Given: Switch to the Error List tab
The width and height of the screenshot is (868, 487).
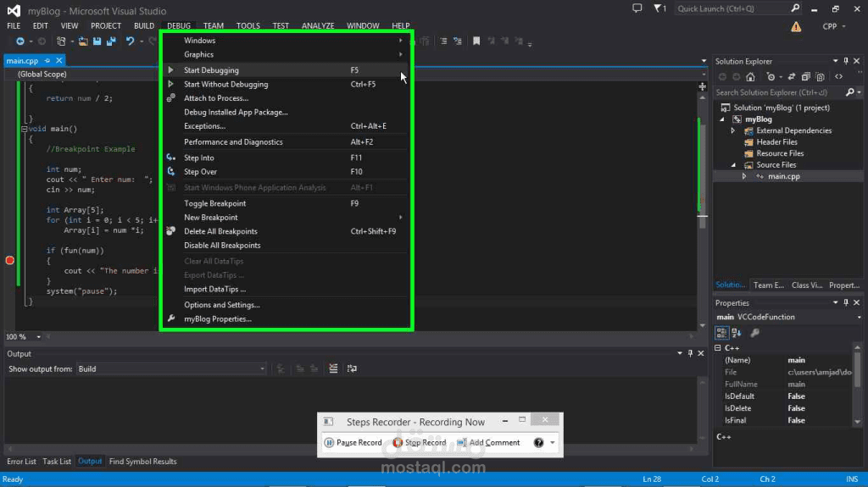Looking at the screenshot, I should click(21, 461).
